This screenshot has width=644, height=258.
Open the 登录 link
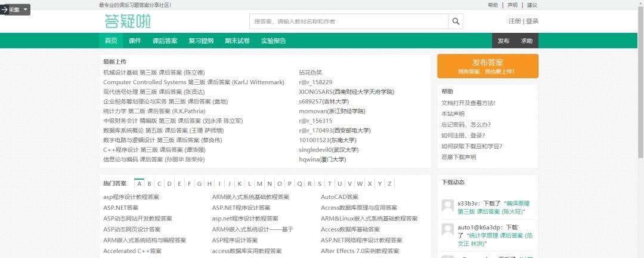[x=532, y=21]
